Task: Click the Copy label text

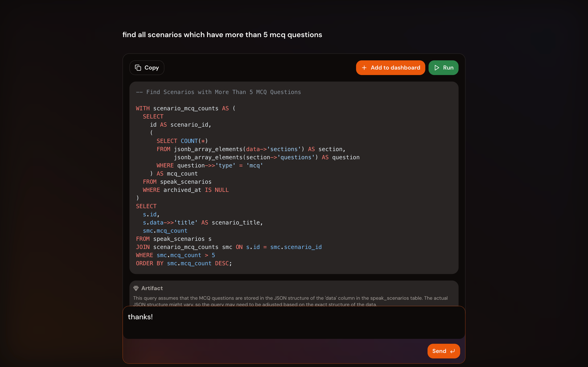Action: pos(152,68)
